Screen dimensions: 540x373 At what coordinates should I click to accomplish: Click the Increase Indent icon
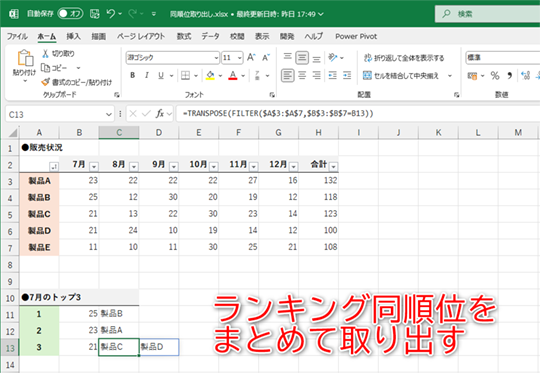click(347, 75)
